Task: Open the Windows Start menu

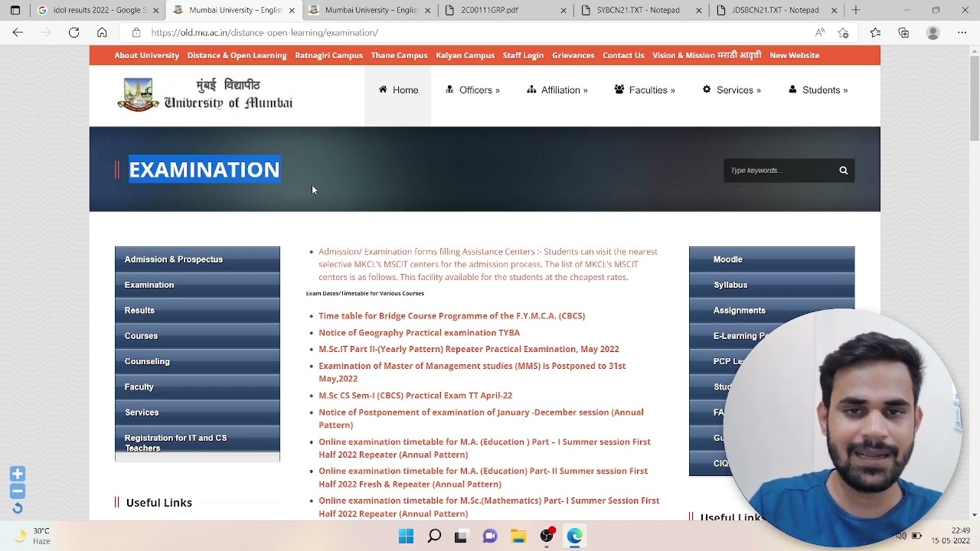Action: click(x=406, y=536)
